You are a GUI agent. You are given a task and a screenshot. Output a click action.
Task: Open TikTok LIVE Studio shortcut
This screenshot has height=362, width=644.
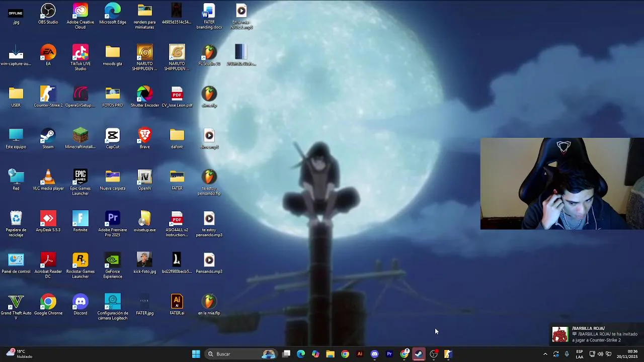pos(80,58)
